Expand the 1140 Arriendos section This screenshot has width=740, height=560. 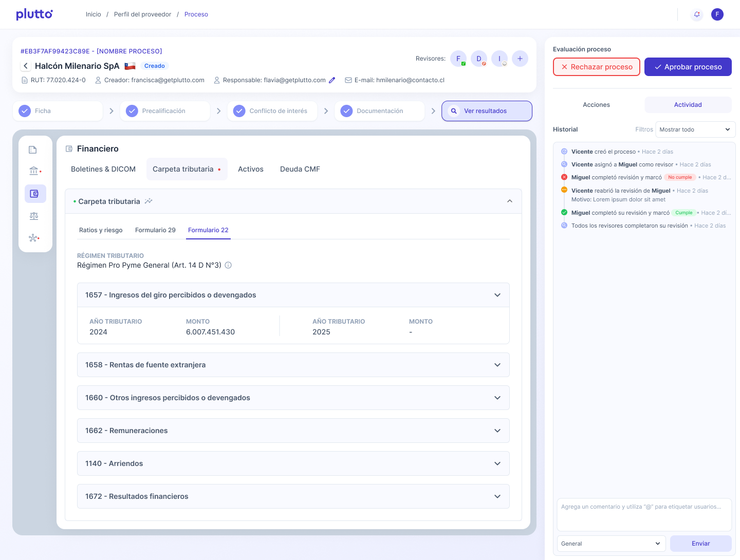(293, 463)
